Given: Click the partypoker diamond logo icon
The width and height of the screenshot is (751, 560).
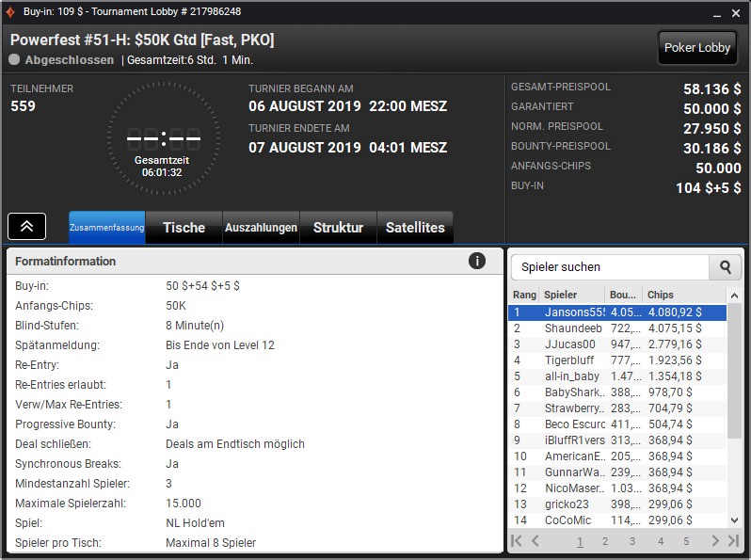Looking at the screenshot, I should point(10,12).
